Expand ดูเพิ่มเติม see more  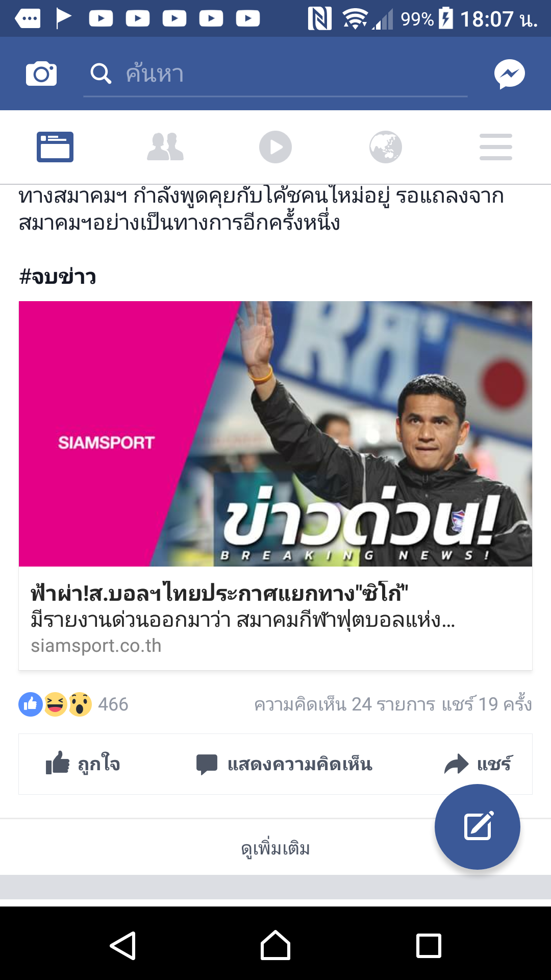275,848
